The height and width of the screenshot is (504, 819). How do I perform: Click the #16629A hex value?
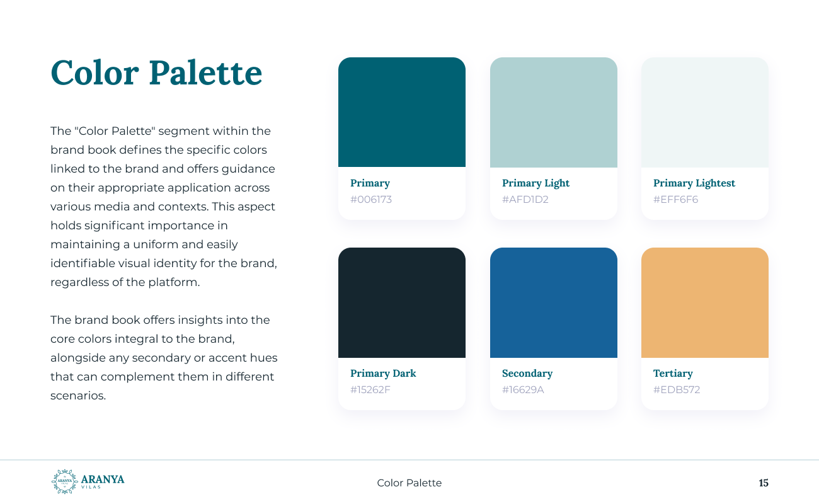click(523, 390)
